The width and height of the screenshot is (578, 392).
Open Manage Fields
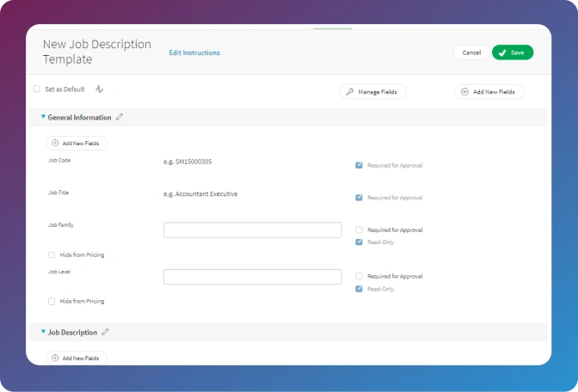tap(372, 92)
